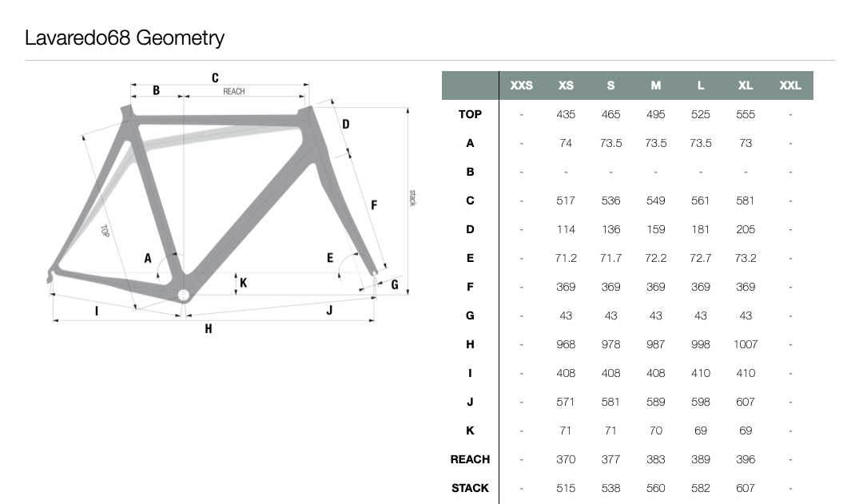Click the XL value 1007 in row H
This screenshot has height=504, width=859.
click(745, 344)
